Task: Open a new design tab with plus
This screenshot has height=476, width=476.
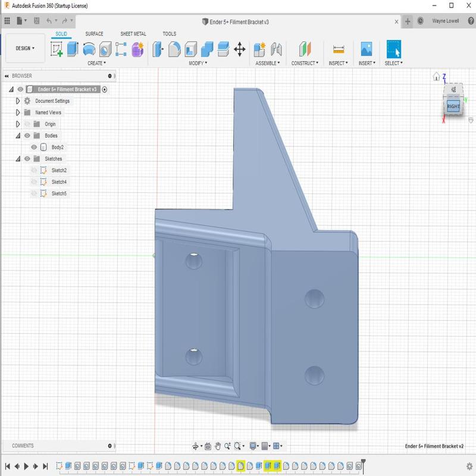Action: pos(408,21)
